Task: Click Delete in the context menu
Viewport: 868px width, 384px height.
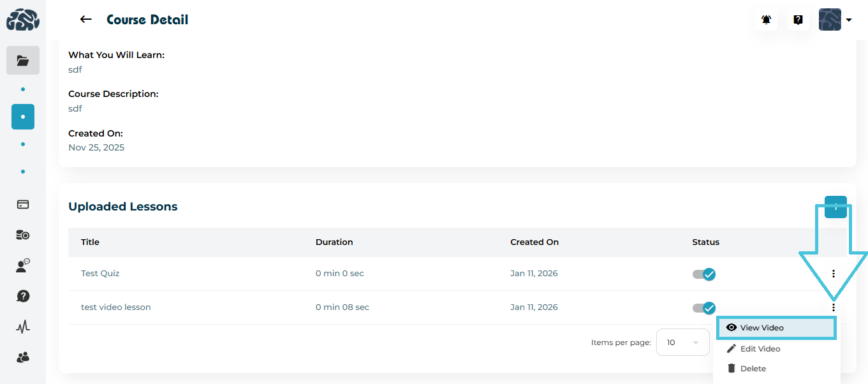Action: point(753,369)
